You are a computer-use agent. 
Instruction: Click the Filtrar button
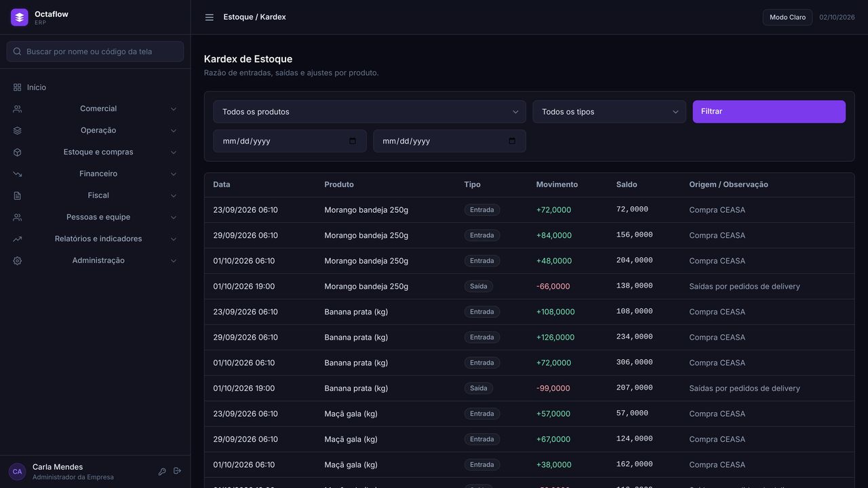pos(769,112)
